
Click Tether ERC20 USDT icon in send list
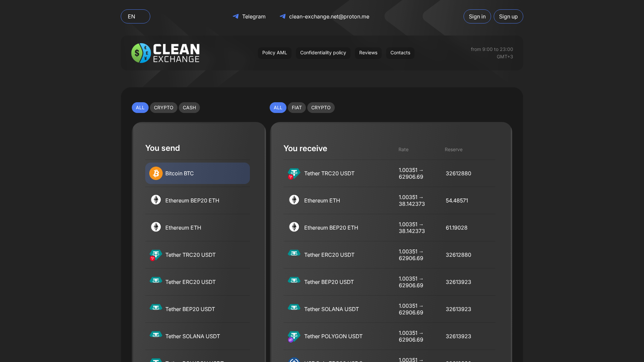click(156, 281)
